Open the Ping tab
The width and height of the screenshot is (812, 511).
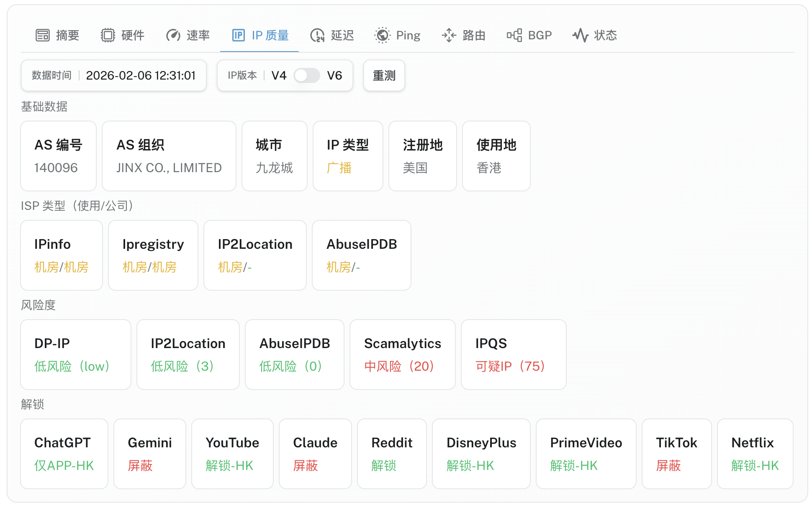397,35
